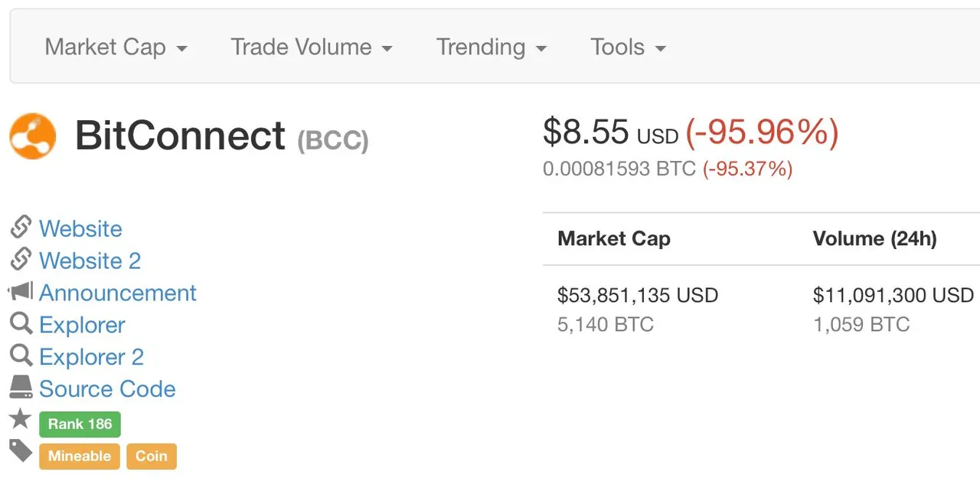Image resolution: width=980 pixels, height=485 pixels.
Task: Click the chain-link icon beside Website
Action: pos(21,228)
